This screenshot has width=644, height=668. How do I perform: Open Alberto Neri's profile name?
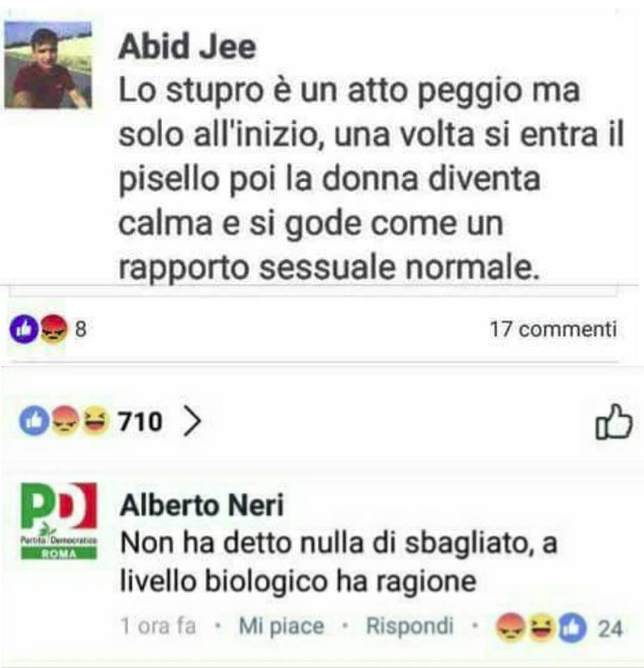202,505
